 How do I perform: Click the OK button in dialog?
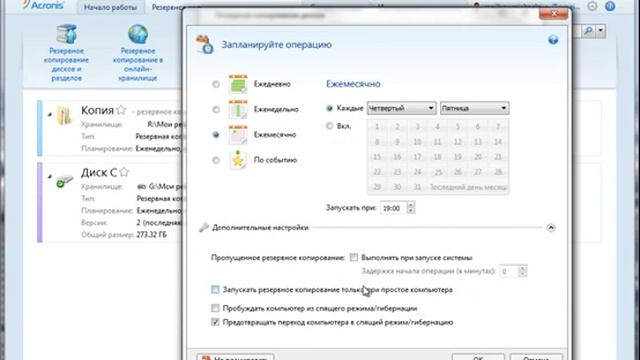(x=478, y=357)
